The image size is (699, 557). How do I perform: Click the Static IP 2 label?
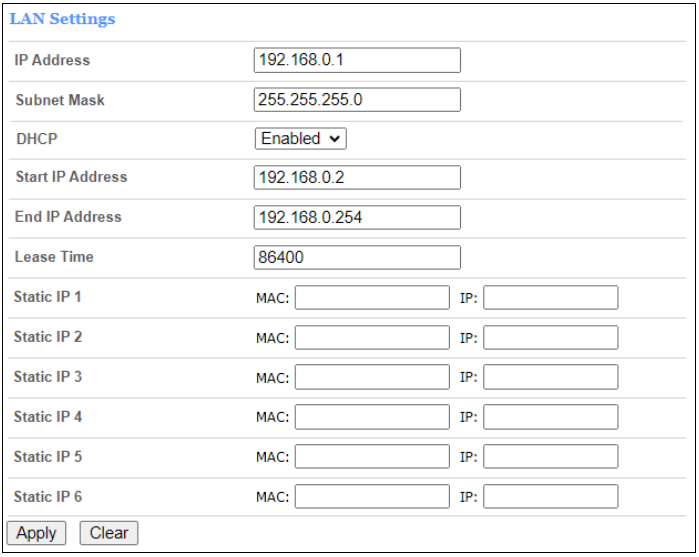48,337
